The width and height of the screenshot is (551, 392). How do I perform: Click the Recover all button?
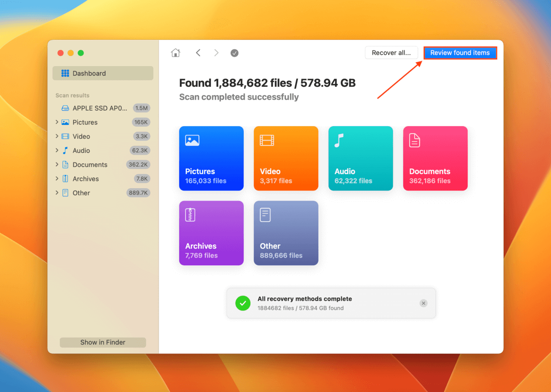click(391, 53)
